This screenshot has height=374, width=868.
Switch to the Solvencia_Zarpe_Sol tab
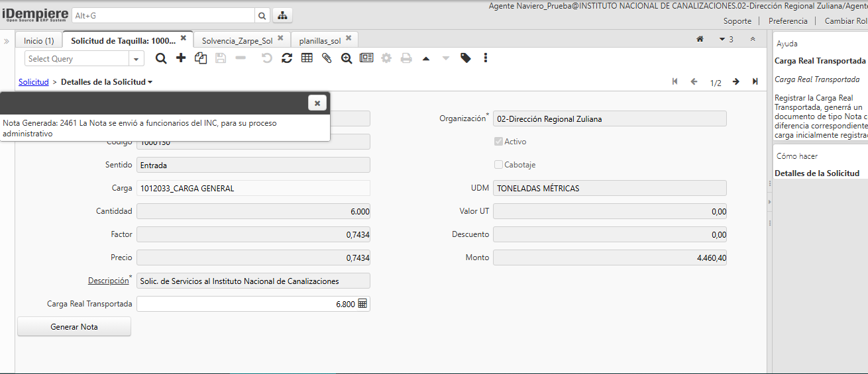(237, 40)
